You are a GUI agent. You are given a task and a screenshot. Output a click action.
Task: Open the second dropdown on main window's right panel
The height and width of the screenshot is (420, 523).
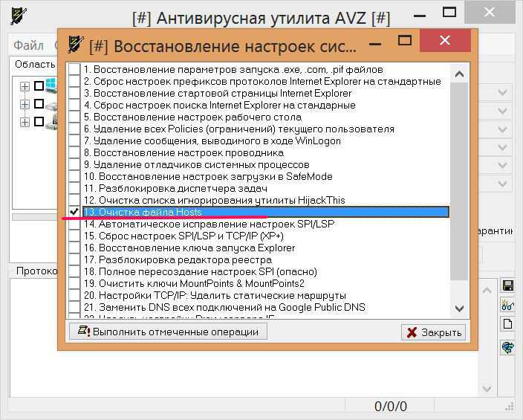[x=503, y=111]
